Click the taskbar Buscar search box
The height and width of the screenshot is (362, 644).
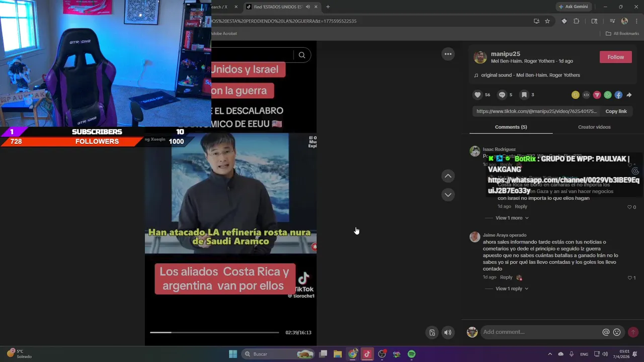tap(278, 354)
